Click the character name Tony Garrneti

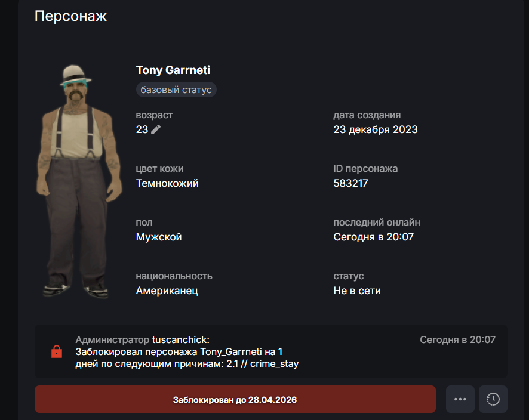(173, 70)
